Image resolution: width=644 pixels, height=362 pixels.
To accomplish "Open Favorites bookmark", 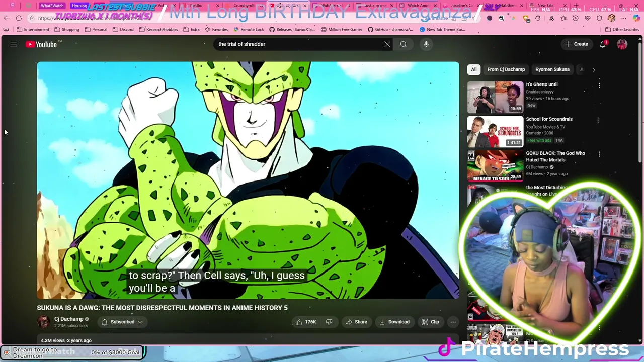I will 216,29.
